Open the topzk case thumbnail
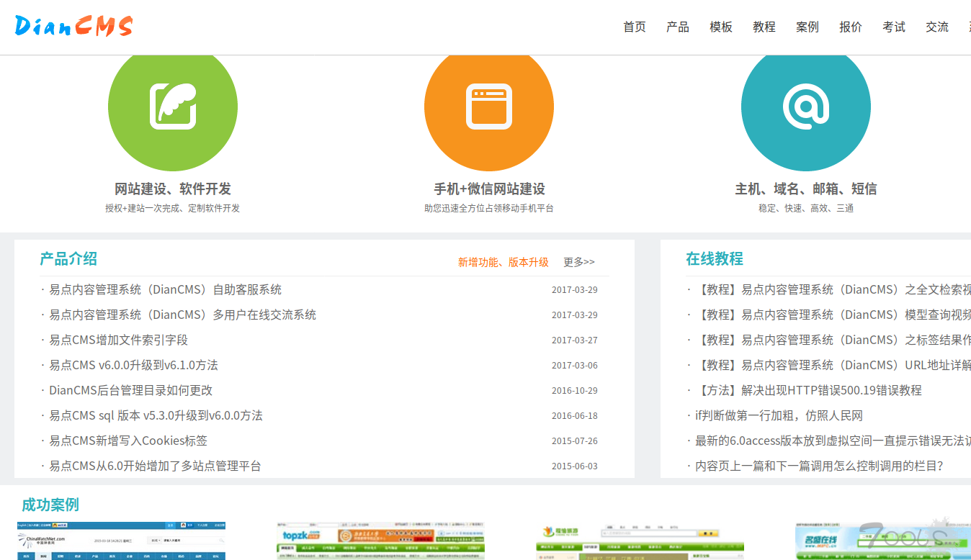 click(x=382, y=541)
